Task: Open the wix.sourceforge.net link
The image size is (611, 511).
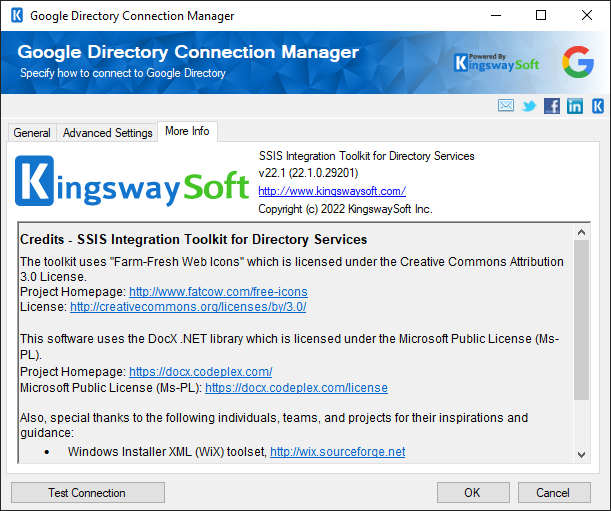Action: pyautogui.click(x=337, y=452)
